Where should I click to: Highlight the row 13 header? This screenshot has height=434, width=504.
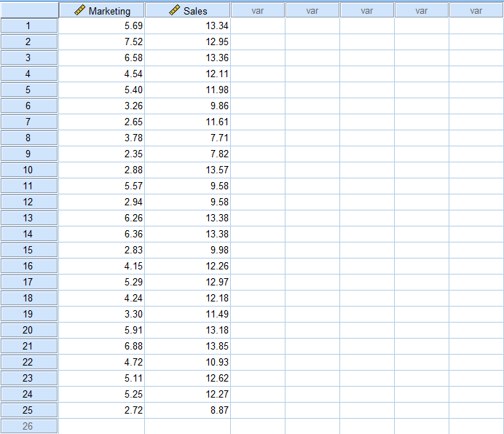coord(29,218)
